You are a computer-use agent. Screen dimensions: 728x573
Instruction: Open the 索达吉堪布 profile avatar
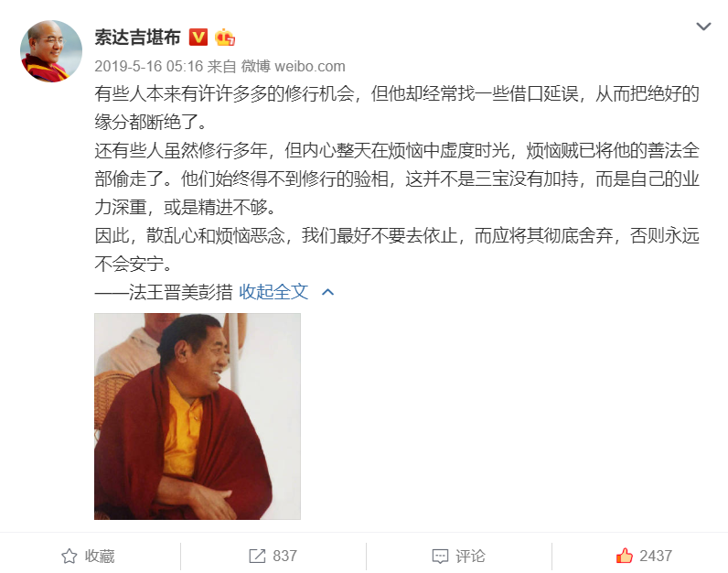pyautogui.click(x=51, y=51)
